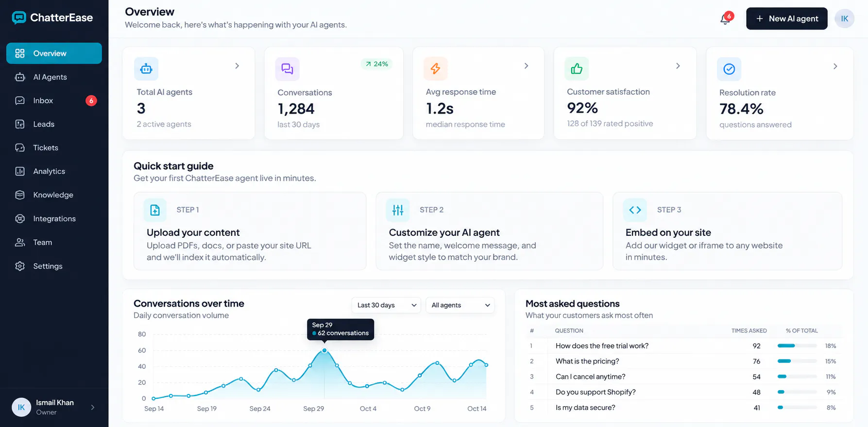
Task: Expand Ismail Khan account menu chevron
Action: [x=93, y=408]
